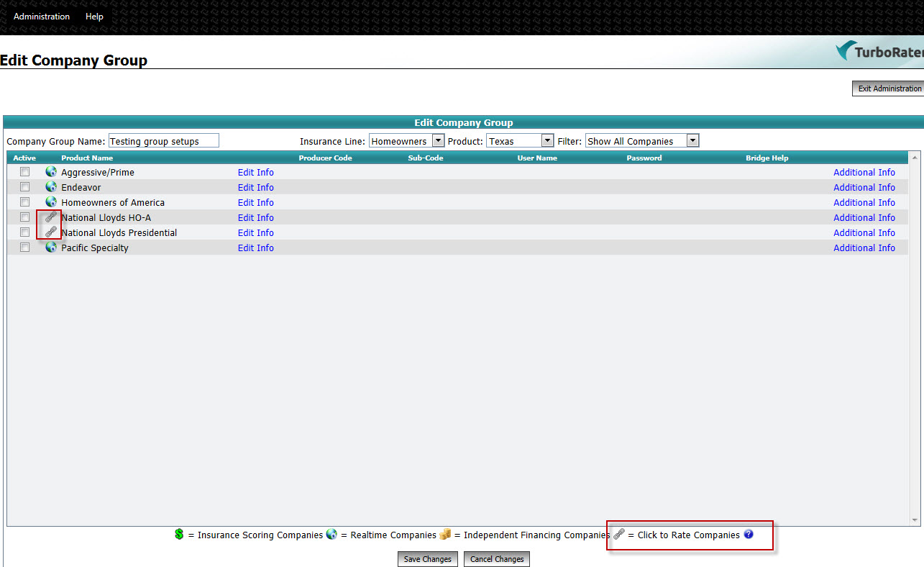Select the National Lloyds HO-A product name
Screen dimensions: 924x567
point(106,218)
